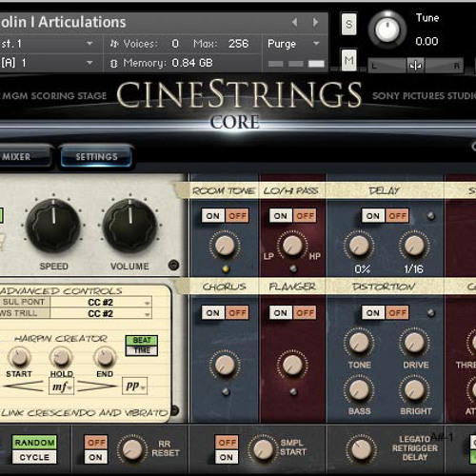Go to previous instrument preset arrow
Viewport: 476px width, 476px height.
coord(295,22)
